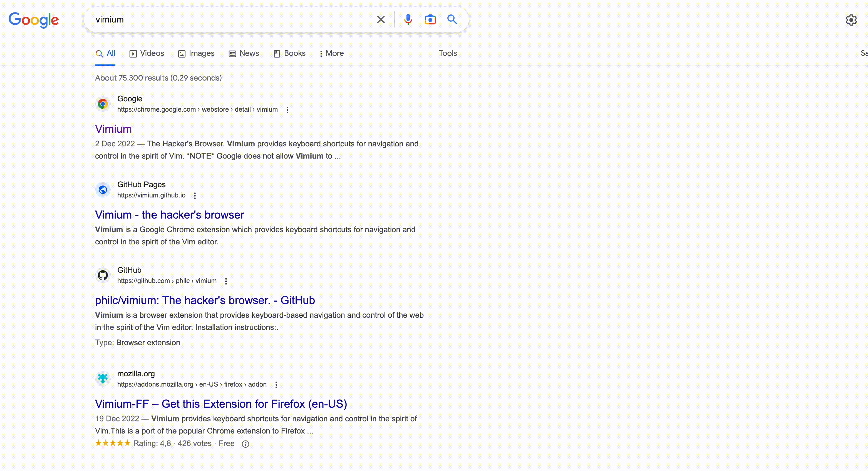Click the Google logo
The width and height of the screenshot is (868, 471).
[x=34, y=20]
